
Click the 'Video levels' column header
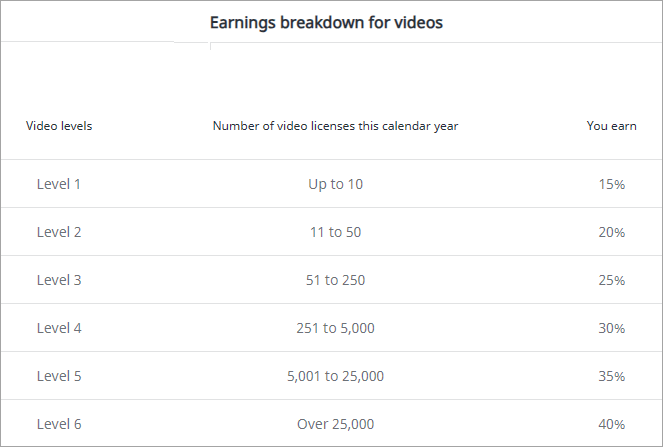[x=59, y=126]
